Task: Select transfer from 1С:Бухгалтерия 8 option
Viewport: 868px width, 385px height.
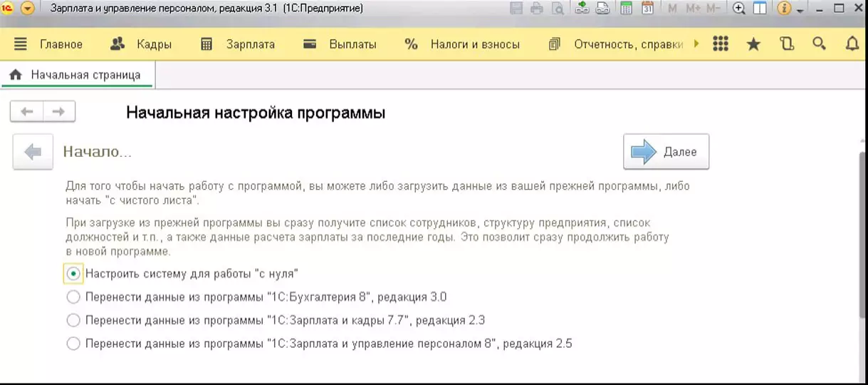Action: point(256,297)
